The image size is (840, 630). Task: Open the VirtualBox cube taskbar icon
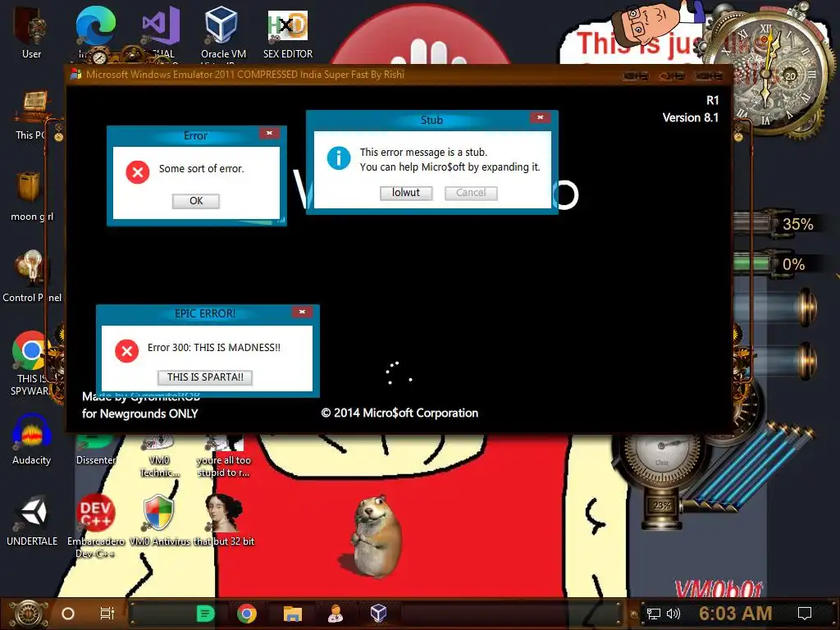378,613
